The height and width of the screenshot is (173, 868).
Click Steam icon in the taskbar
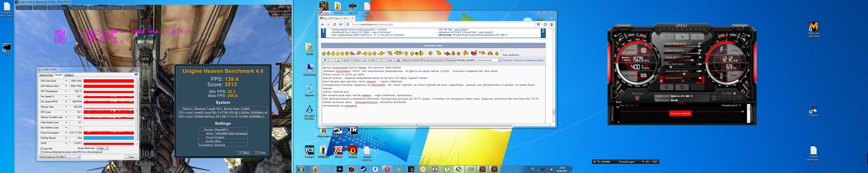click(363, 169)
